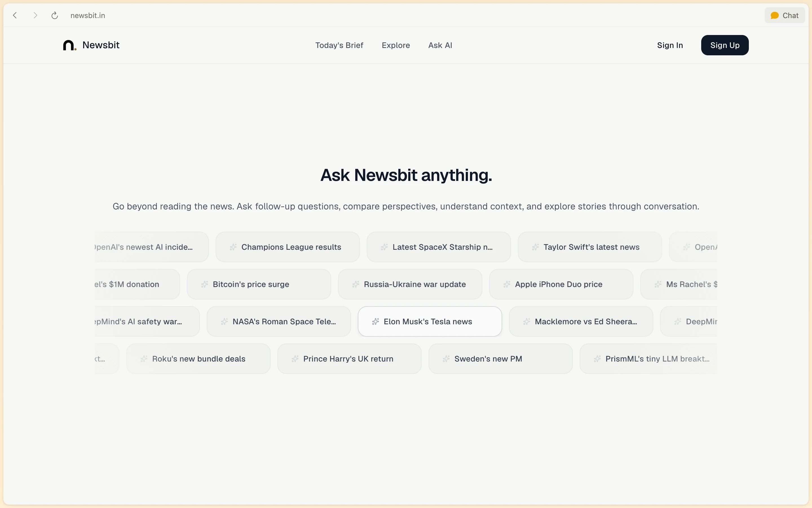Click the Sign In link

[670, 45]
